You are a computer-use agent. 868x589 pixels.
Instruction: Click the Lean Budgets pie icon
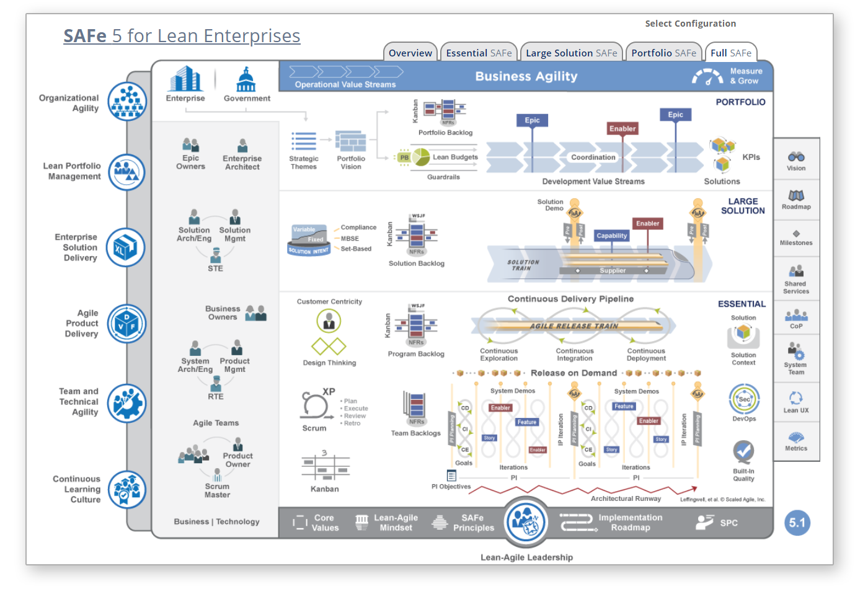421,157
